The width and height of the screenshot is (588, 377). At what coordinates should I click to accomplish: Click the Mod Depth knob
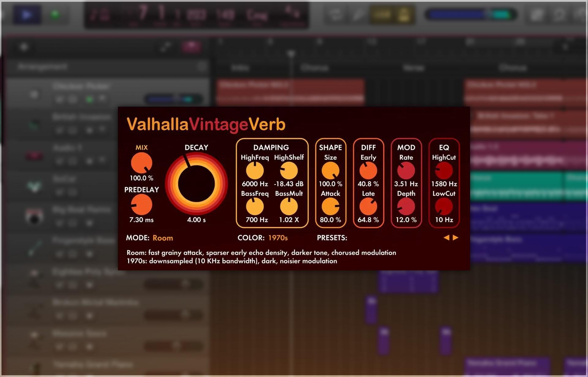[406, 207]
